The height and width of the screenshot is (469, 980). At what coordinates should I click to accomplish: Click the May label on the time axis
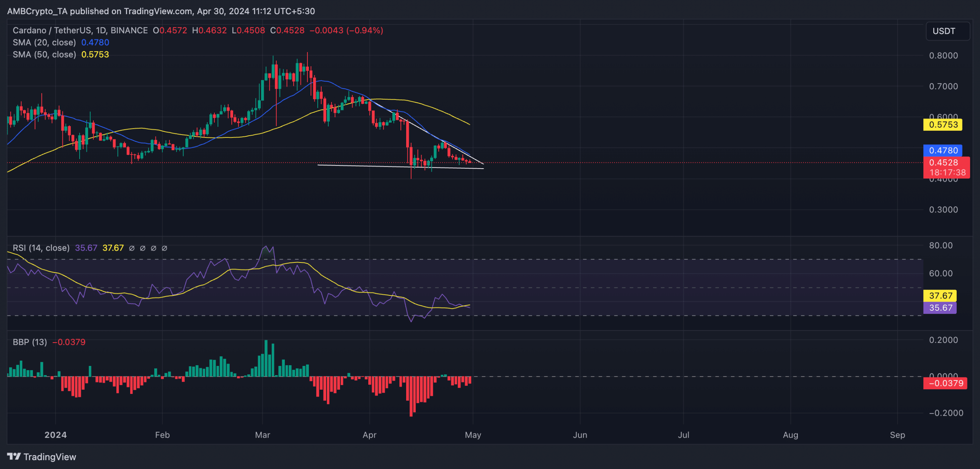473,435
